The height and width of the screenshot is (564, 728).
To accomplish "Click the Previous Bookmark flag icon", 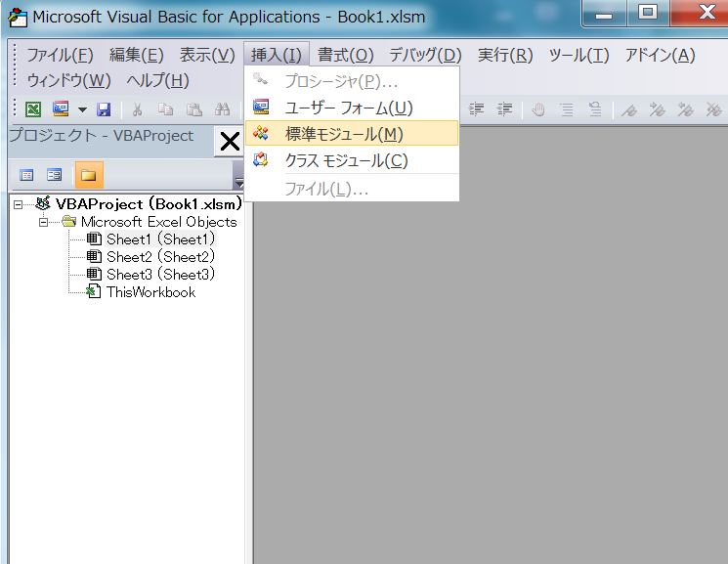I will point(685,109).
